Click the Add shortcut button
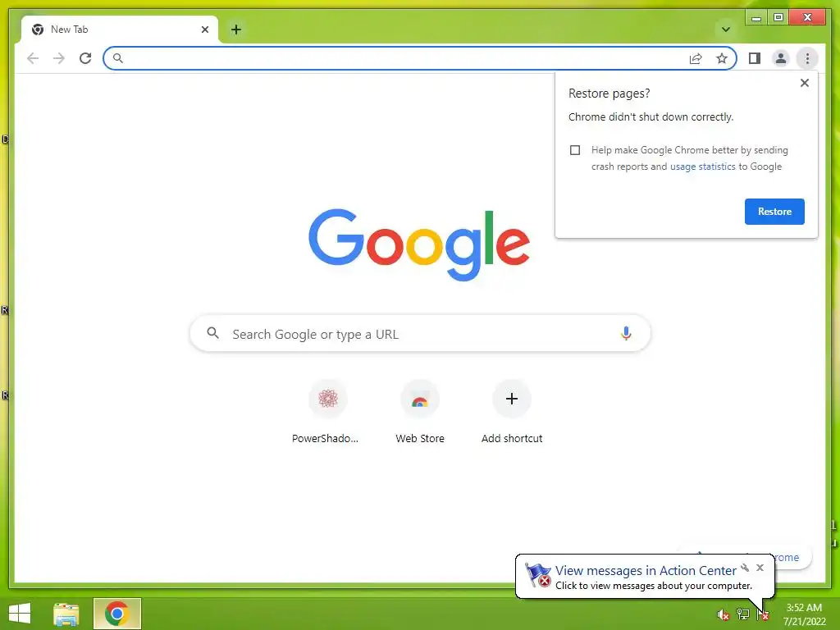840x630 pixels. tap(512, 413)
